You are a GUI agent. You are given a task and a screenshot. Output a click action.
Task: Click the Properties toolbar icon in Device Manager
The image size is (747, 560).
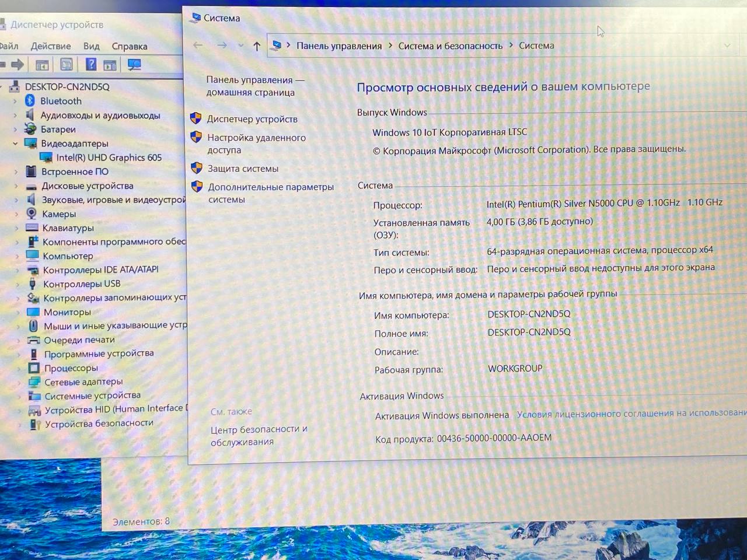(x=67, y=65)
